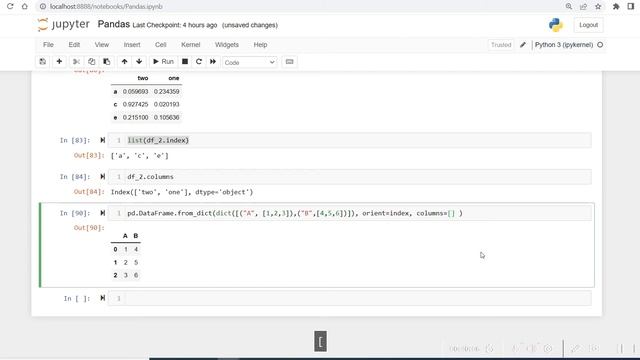Go to Jupyter home via logo
The image size is (640, 360).
[63, 24]
